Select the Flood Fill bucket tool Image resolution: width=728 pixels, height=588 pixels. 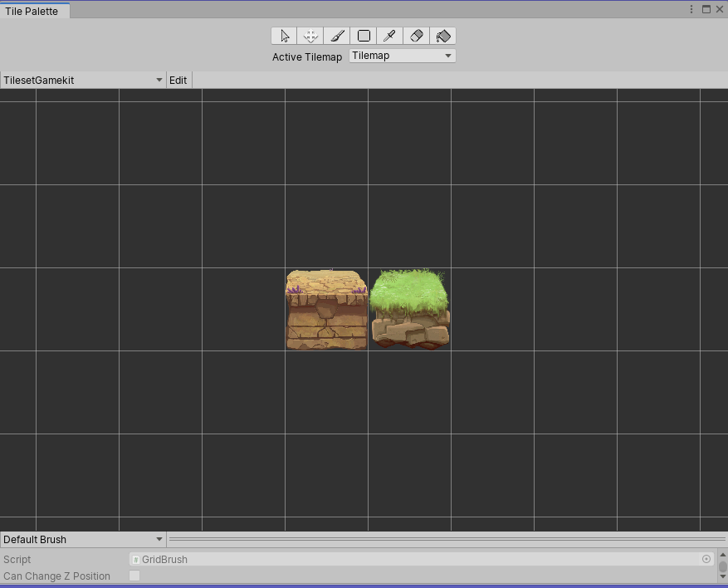443,35
